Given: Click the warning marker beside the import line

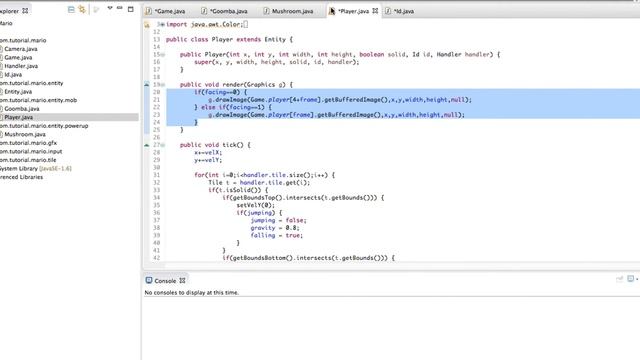Looking at the screenshot, I should tap(147, 25).
